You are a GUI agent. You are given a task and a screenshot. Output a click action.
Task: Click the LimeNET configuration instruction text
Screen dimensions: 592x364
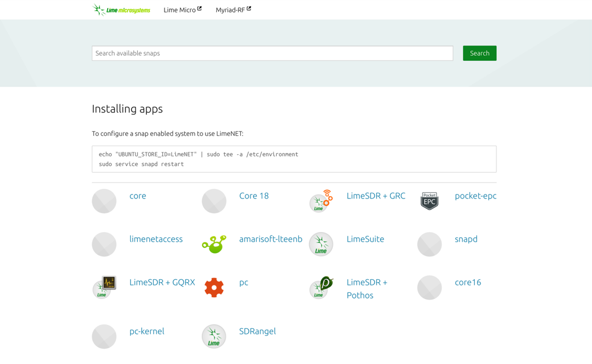click(x=167, y=134)
